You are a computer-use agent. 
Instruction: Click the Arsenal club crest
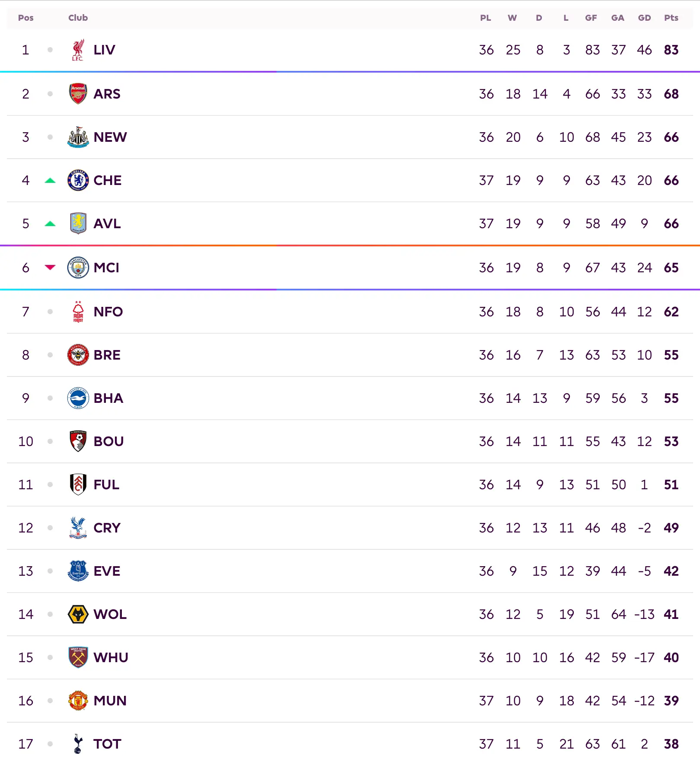(x=78, y=94)
